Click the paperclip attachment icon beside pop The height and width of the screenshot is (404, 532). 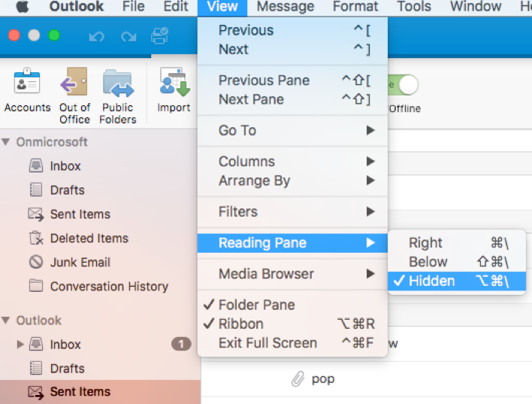(x=298, y=378)
